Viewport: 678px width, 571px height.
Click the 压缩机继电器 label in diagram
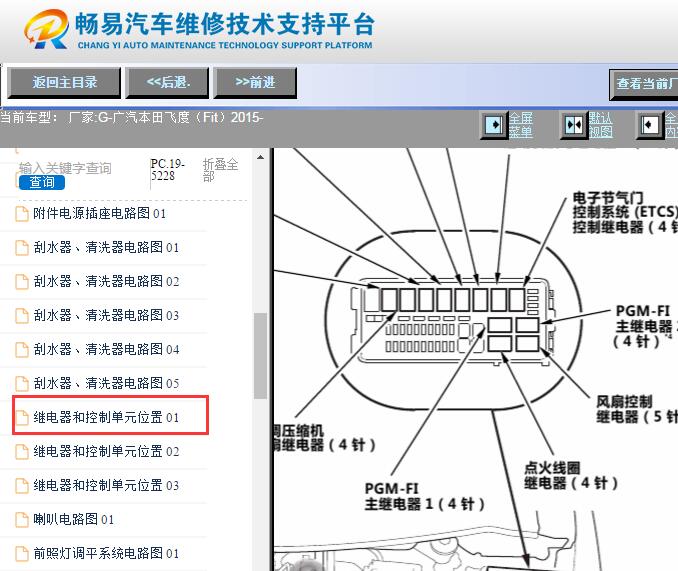[x=325, y=437]
